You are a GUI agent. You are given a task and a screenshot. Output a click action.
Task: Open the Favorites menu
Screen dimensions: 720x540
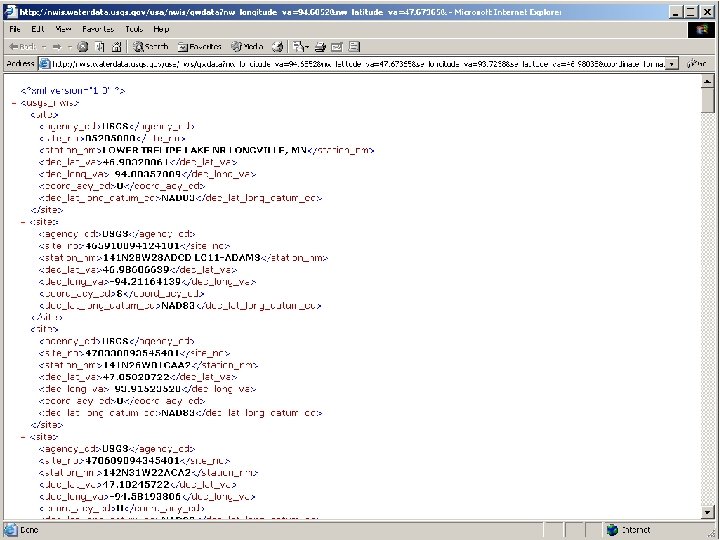[98, 29]
